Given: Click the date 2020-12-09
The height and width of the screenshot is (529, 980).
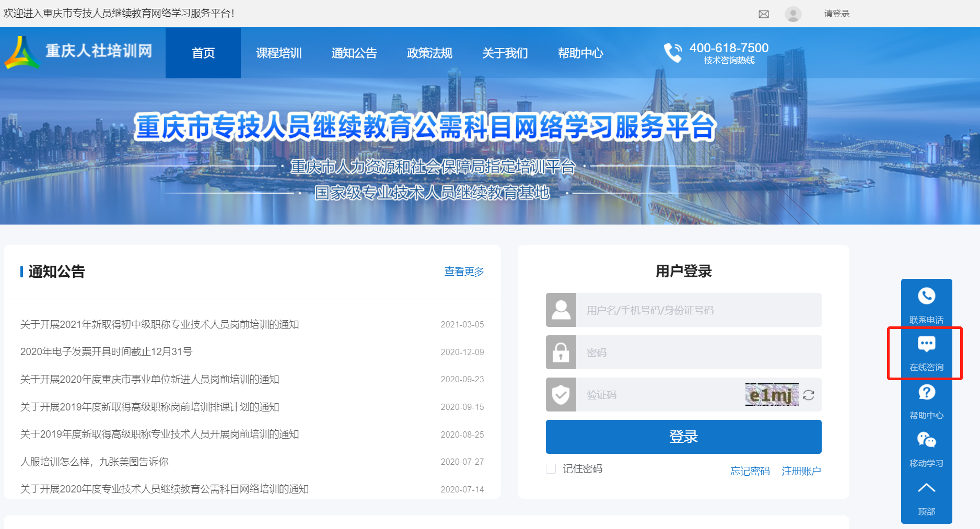Looking at the screenshot, I should (x=462, y=352).
